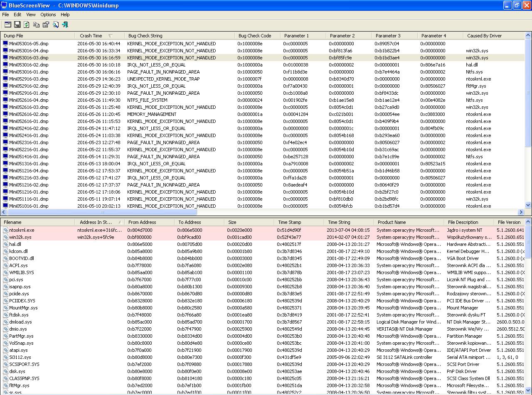Open the Options menu
This screenshot has width=532, height=395.
[x=48, y=15]
